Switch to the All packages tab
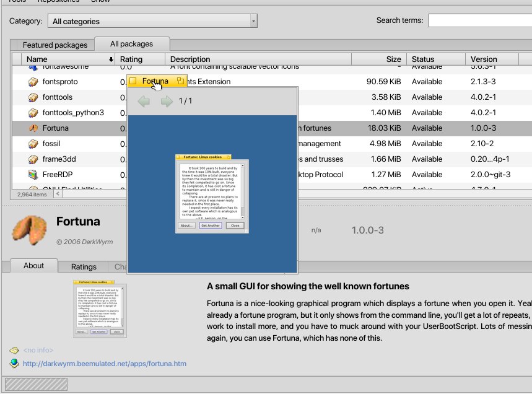This screenshot has width=532, height=394. [x=132, y=44]
